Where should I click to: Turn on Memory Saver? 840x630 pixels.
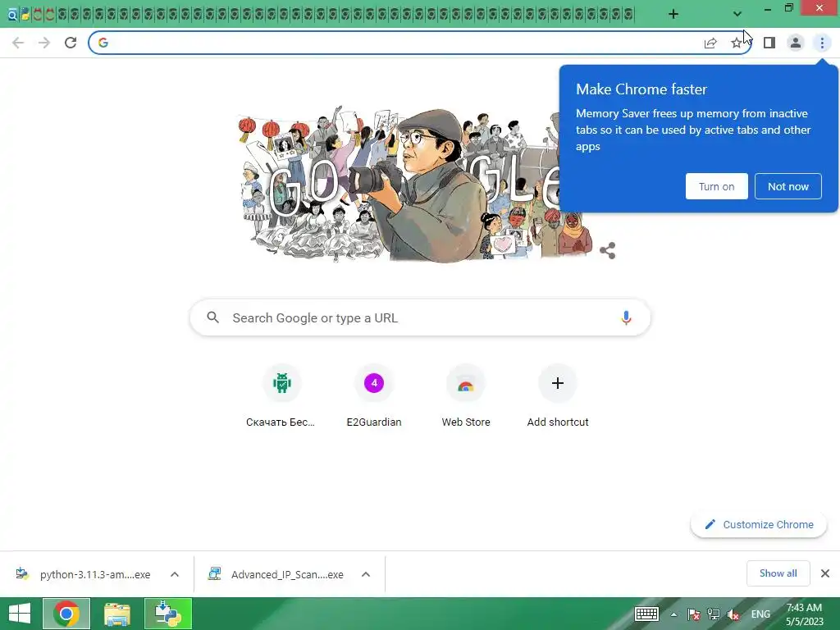click(x=716, y=186)
